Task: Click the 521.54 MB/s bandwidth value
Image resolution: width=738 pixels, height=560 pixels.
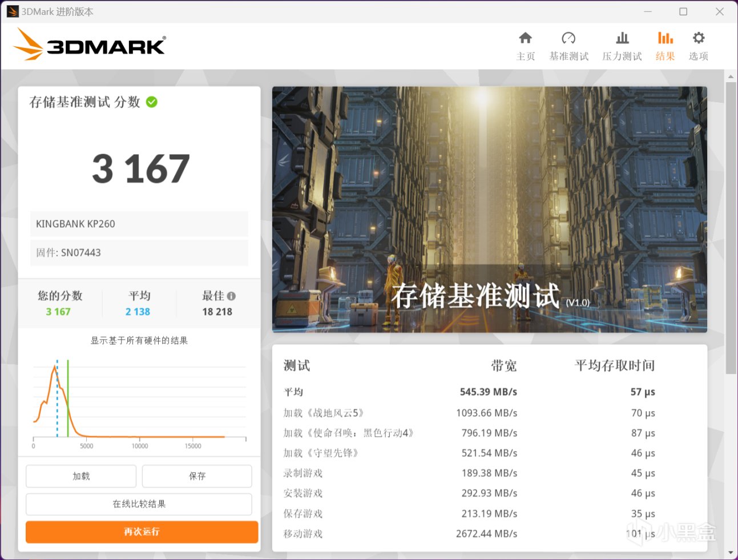Action: pos(490,453)
